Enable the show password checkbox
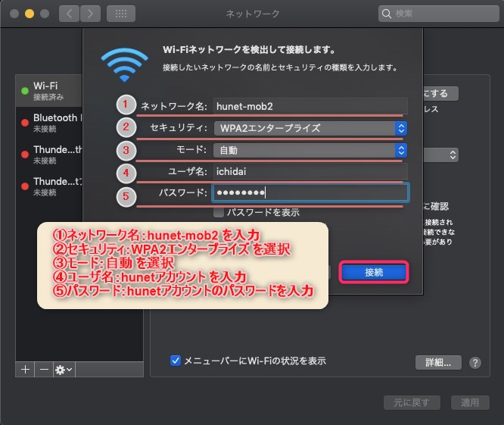Screen dimensions: 504x425 [218, 212]
